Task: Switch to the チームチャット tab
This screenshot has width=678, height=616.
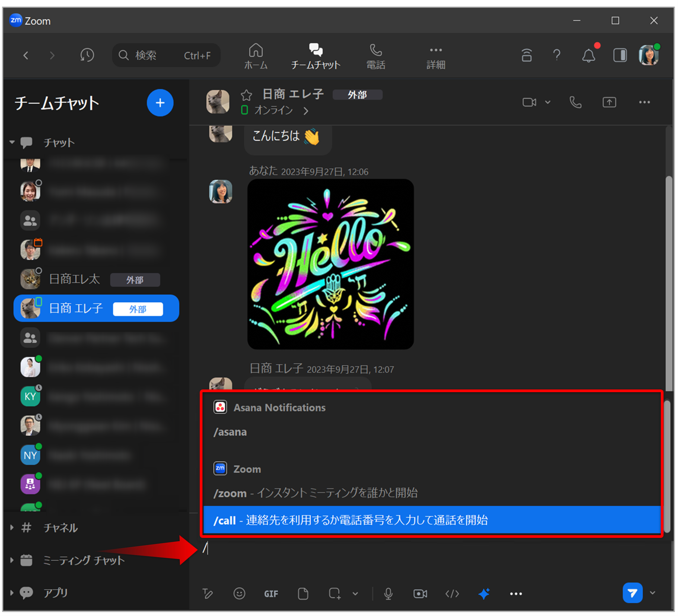Action: click(315, 56)
